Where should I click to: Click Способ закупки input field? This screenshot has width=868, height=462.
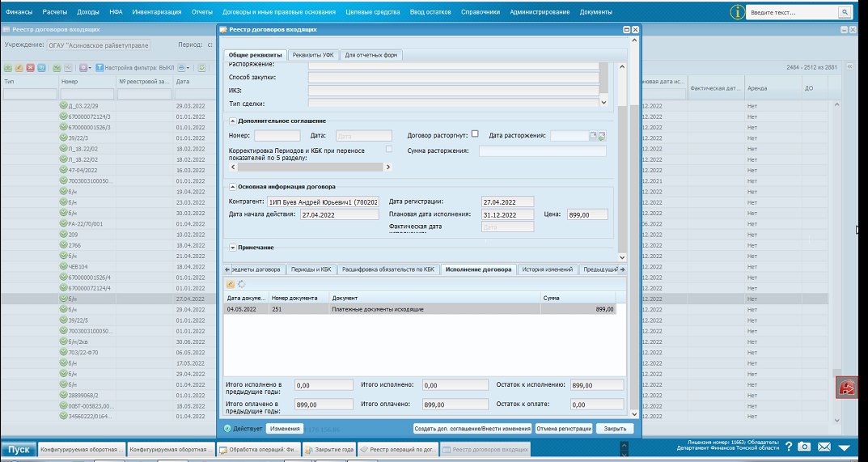[x=453, y=77]
